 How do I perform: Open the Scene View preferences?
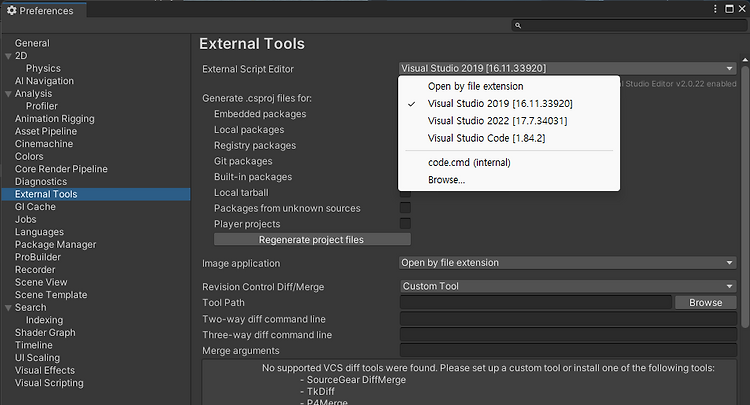tap(41, 282)
